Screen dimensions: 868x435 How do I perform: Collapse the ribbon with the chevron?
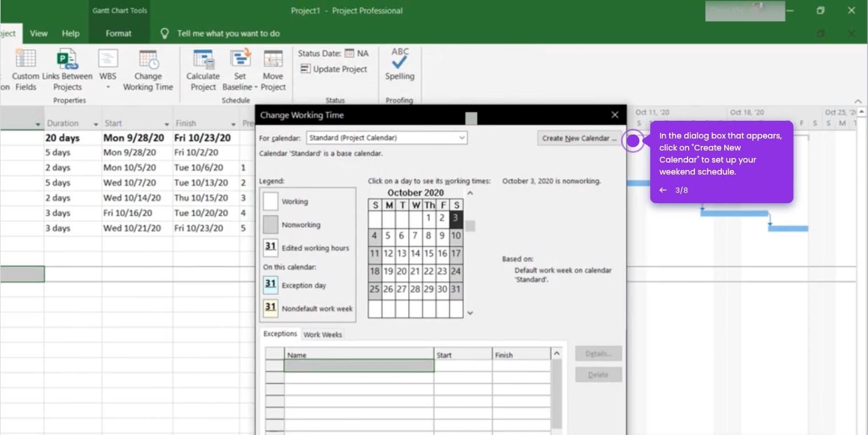[x=858, y=101]
